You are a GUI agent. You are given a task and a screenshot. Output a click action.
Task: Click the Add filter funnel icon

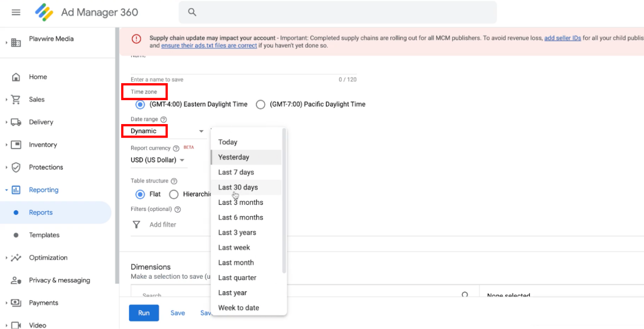coord(136,224)
